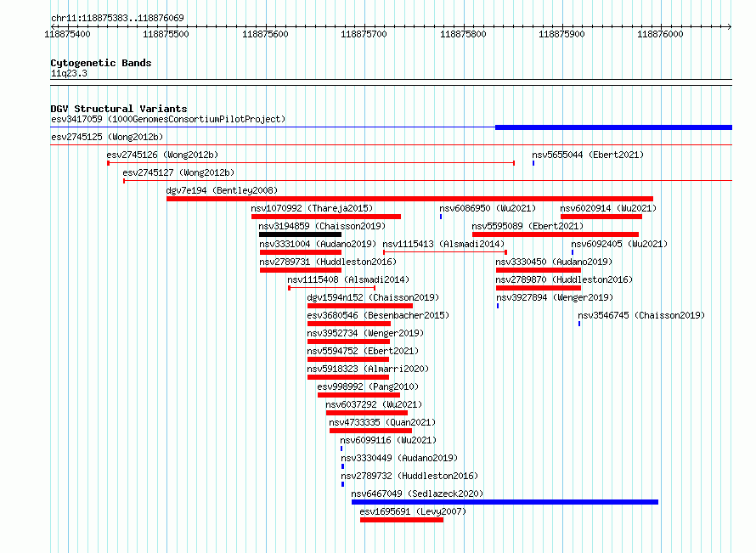
Task: Click the red nsv4733335 bar
Action: tap(370, 431)
